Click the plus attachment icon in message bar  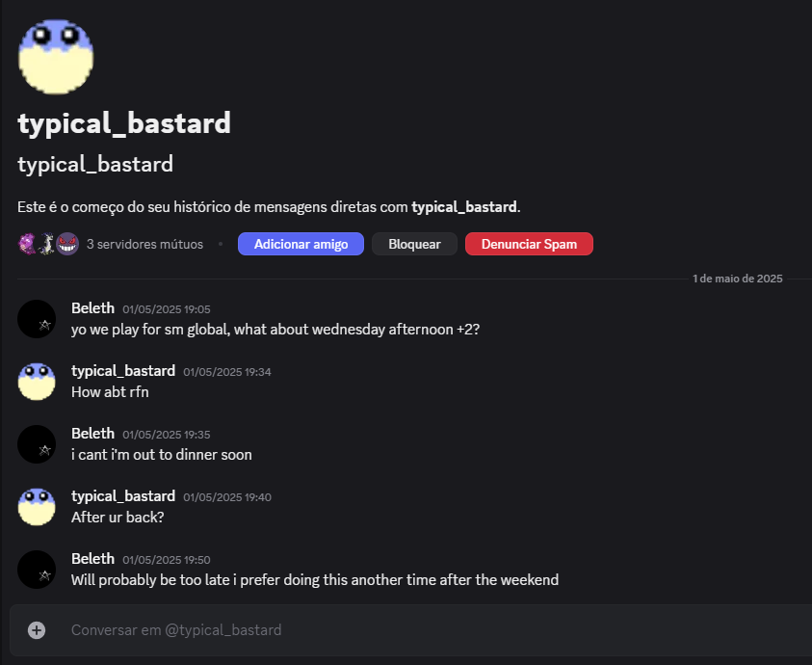coord(37,630)
